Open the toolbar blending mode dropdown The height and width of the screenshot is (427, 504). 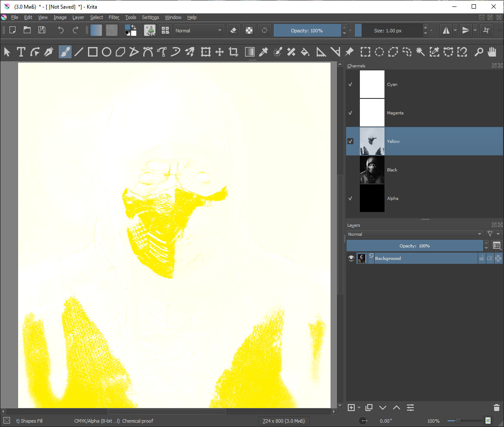click(x=198, y=31)
